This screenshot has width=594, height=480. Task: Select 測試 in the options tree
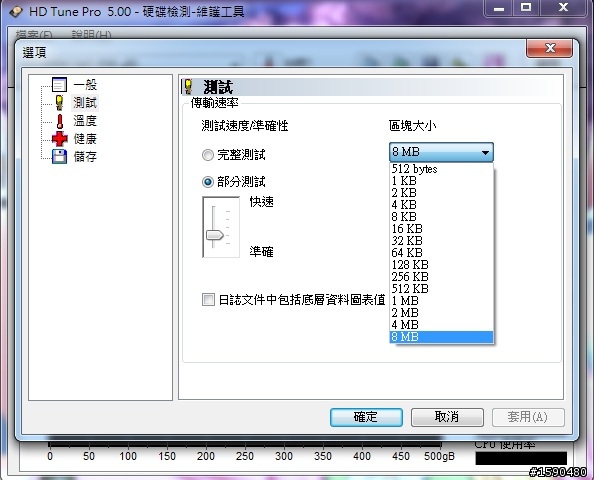point(85,103)
